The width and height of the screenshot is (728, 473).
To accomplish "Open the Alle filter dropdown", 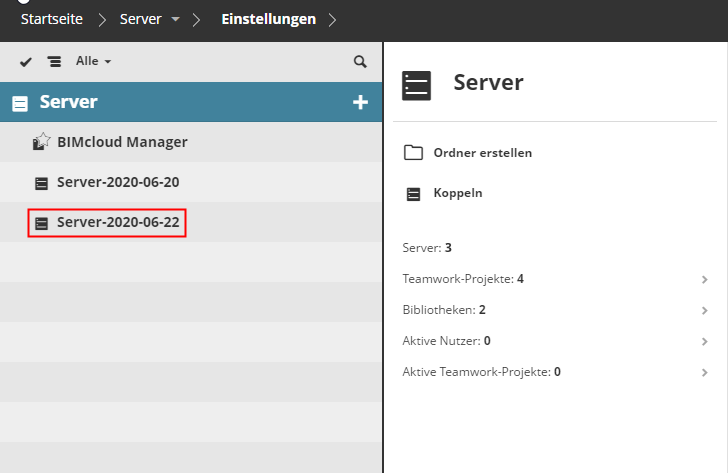I will pos(93,61).
